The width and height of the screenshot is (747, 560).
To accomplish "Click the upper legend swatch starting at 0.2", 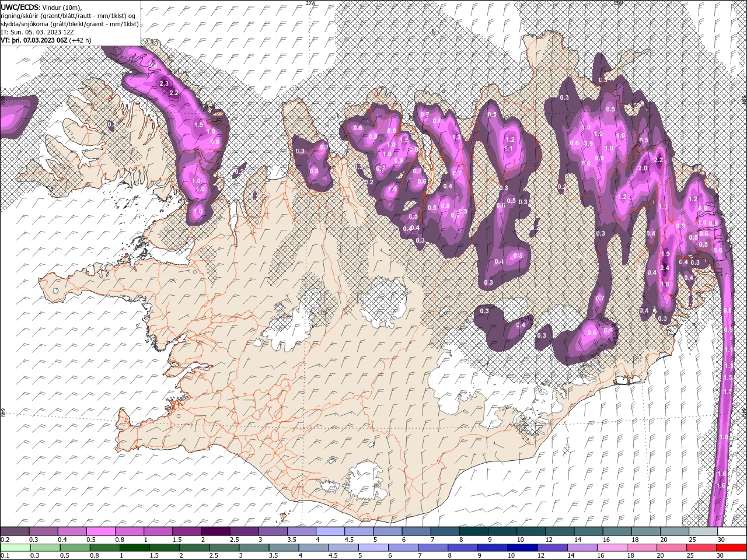I will 15,531.
